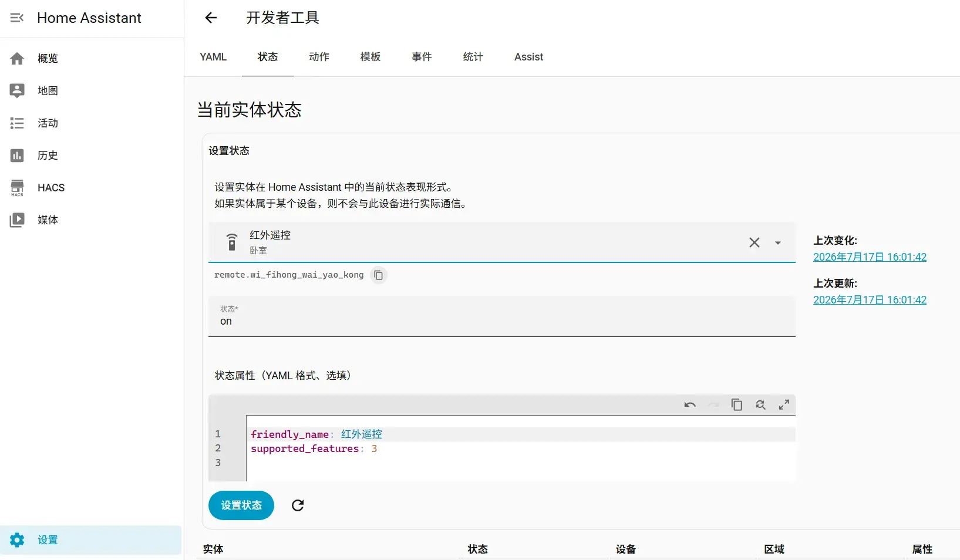This screenshot has height=560, width=960.
Task: Open the 活动 logbook page
Action: tap(92, 123)
